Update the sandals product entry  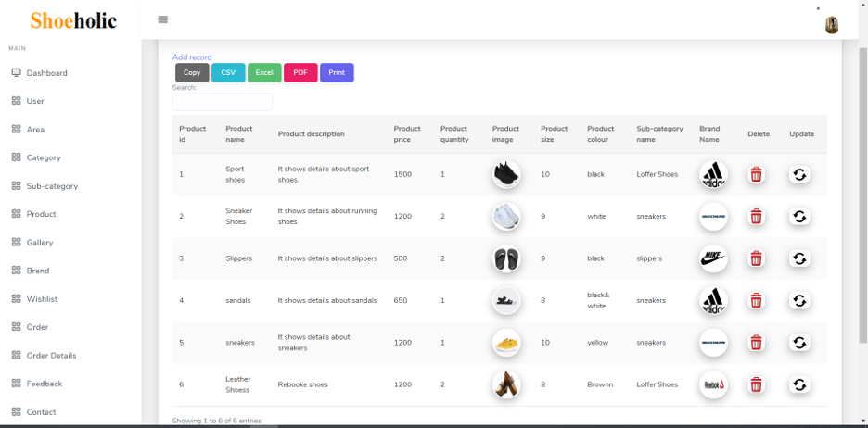[799, 301]
